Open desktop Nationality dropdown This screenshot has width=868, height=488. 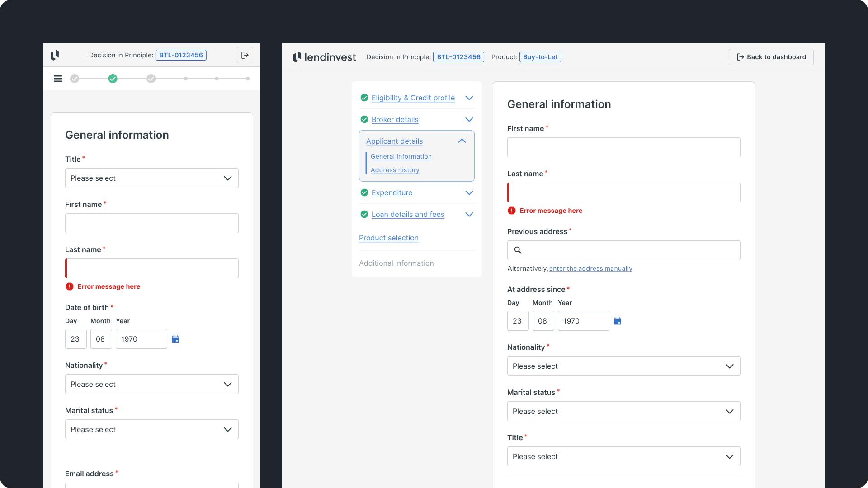(x=624, y=366)
